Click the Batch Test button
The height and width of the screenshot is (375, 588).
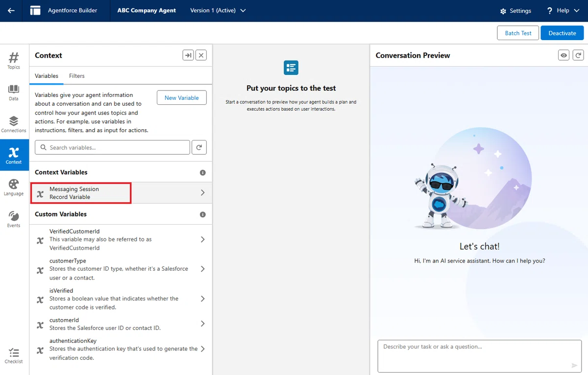point(518,33)
